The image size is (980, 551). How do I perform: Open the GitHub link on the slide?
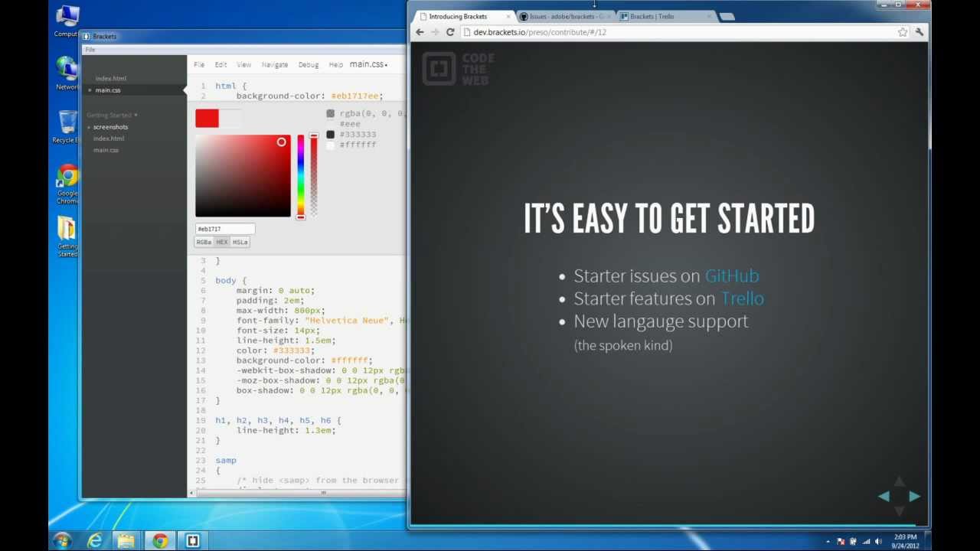click(x=732, y=276)
